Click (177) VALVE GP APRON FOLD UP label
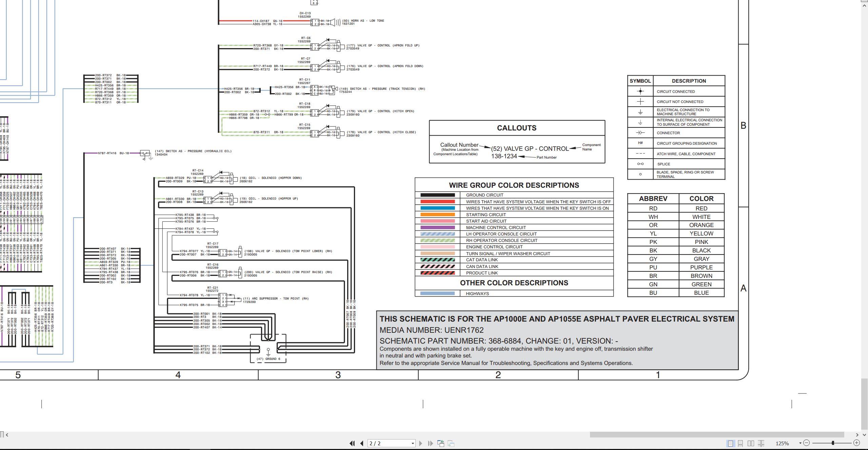The width and height of the screenshot is (868, 450). tap(383, 45)
